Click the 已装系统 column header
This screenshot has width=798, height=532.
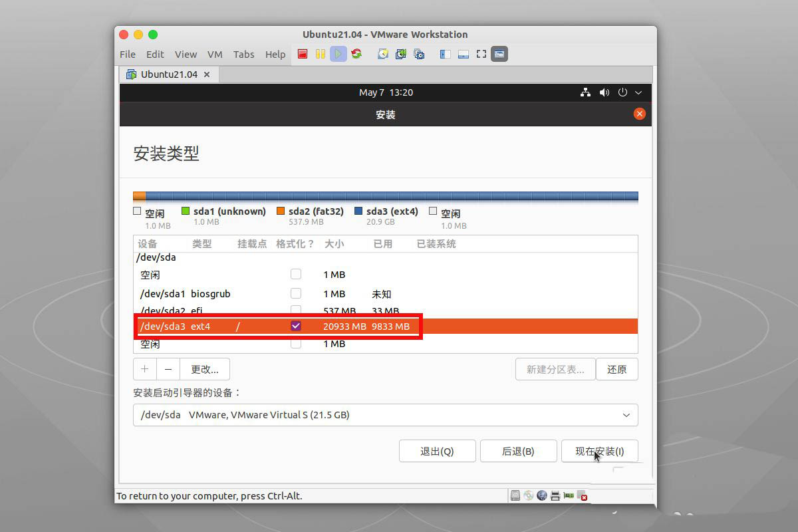click(436, 244)
